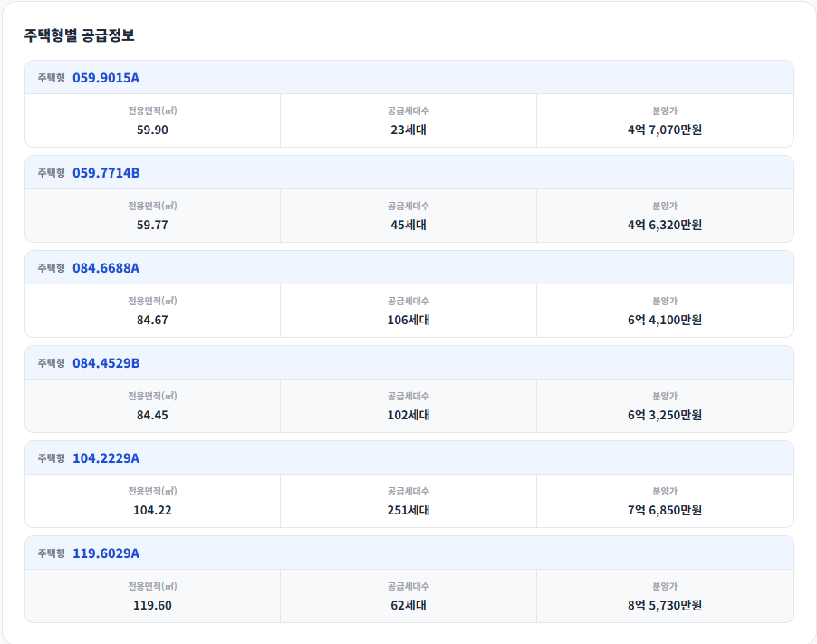The width and height of the screenshot is (817, 644).
Task: Open housing type 119.6029A
Action: [106, 553]
